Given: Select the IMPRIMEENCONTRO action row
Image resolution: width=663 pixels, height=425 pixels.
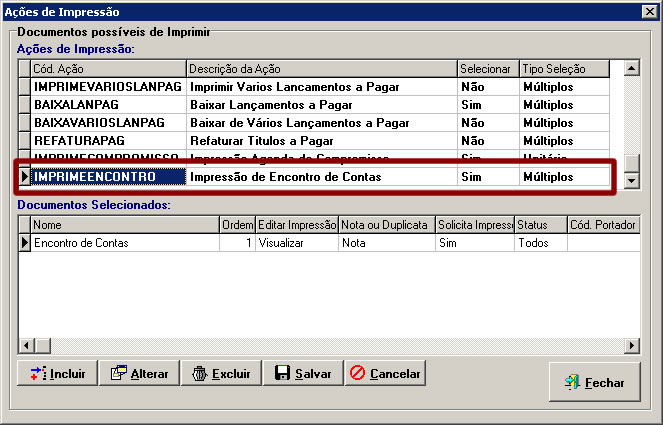Looking at the screenshot, I should tap(107, 177).
